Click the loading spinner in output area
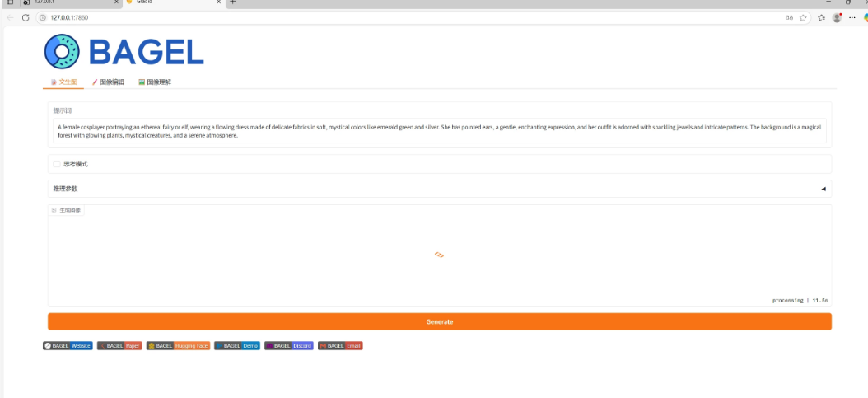The width and height of the screenshot is (868, 398). coord(439,255)
